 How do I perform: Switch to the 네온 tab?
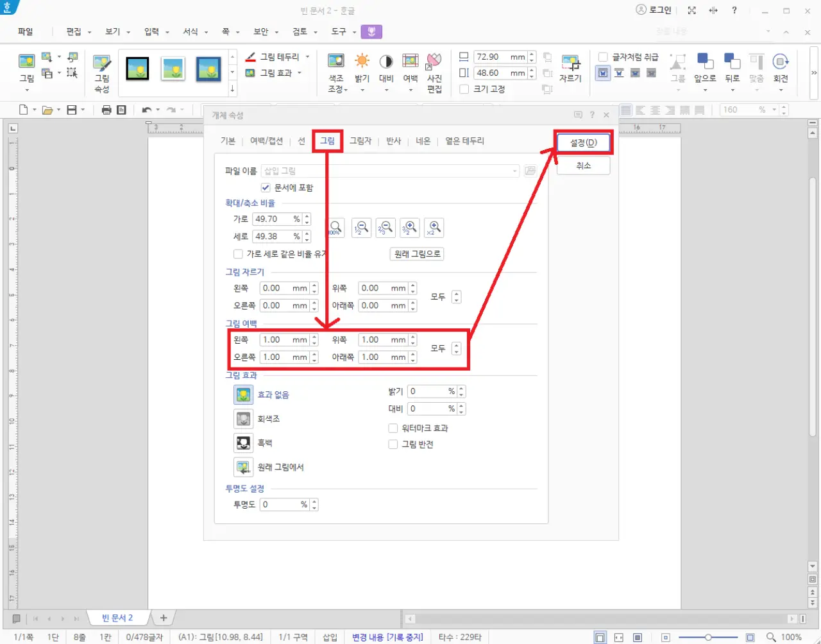pyautogui.click(x=423, y=141)
